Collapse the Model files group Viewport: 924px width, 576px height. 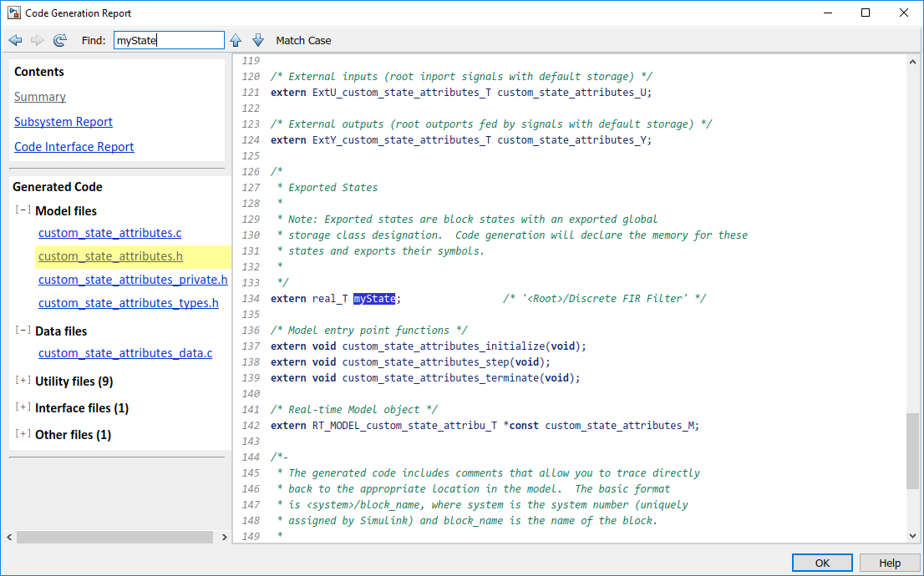22,210
